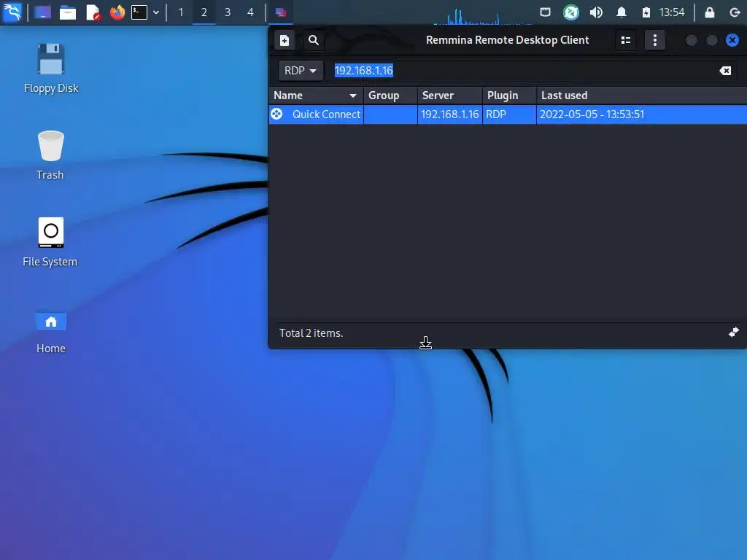Open the log out session icon
Screen dimensions: 747x560
coord(735,12)
